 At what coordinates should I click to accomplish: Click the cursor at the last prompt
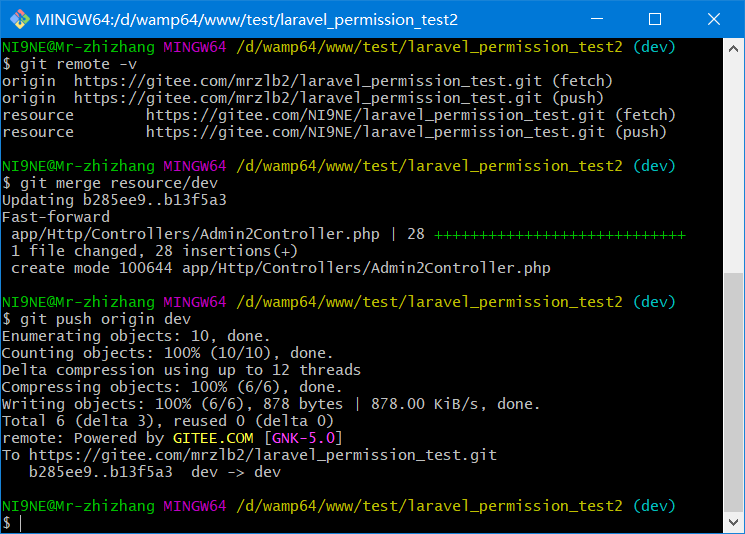(20, 523)
